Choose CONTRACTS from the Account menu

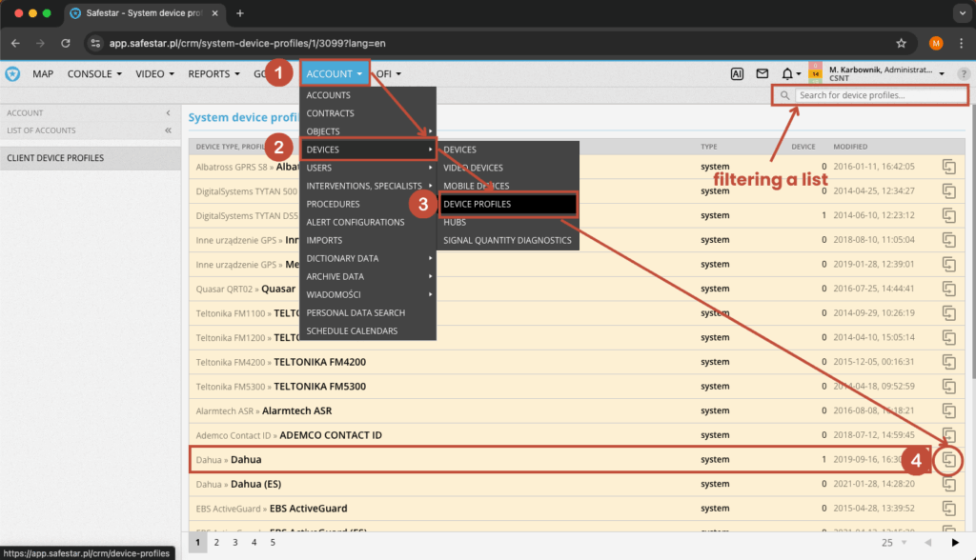coord(368,113)
